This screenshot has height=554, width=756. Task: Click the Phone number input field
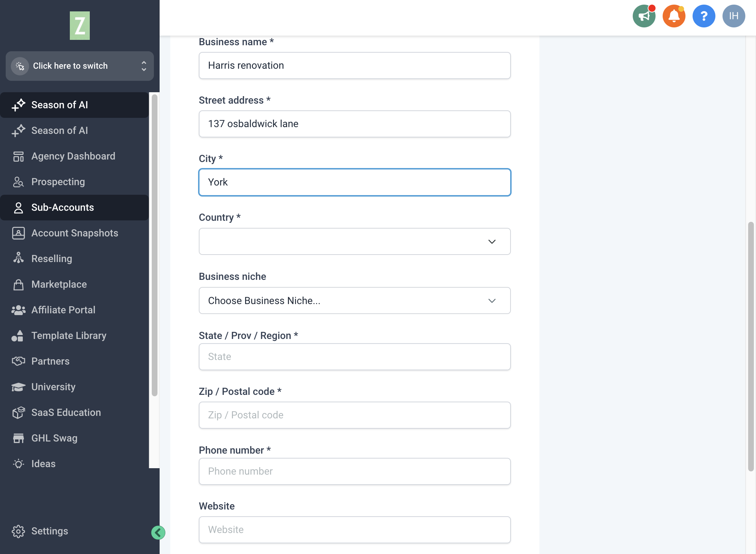click(x=354, y=471)
